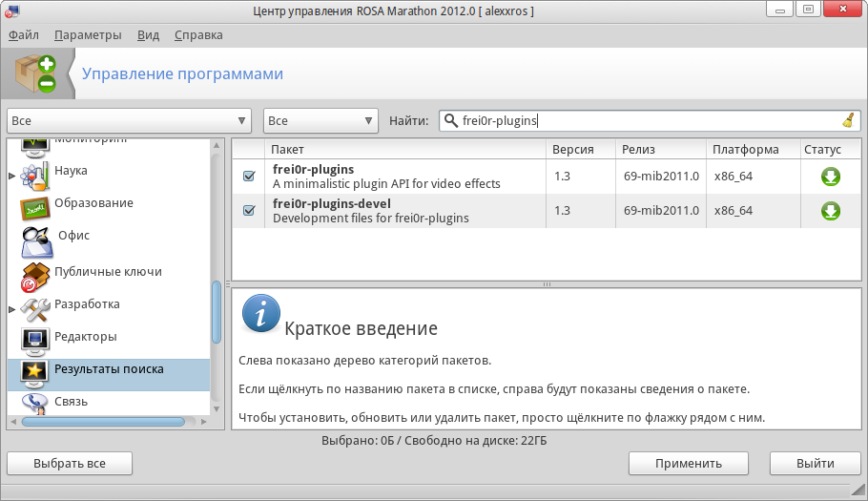The image size is (868, 501).
Task: Click the Публичные ключи category icon
Action: coord(35,277)
